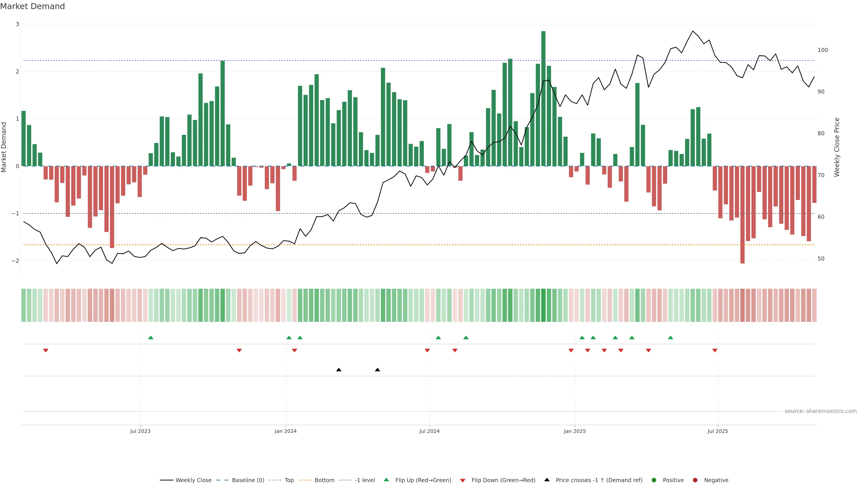
Task: Click the green Positive legend circle
Action: 654,480
